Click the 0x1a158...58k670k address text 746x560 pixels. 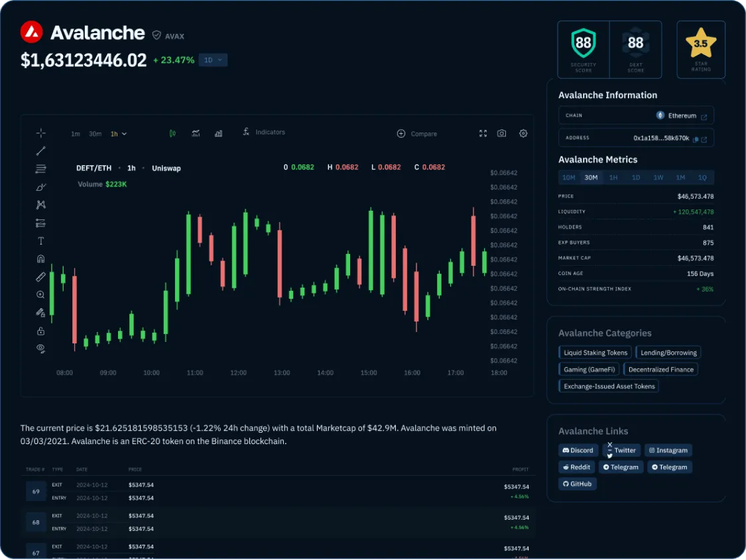click(661, 139)
